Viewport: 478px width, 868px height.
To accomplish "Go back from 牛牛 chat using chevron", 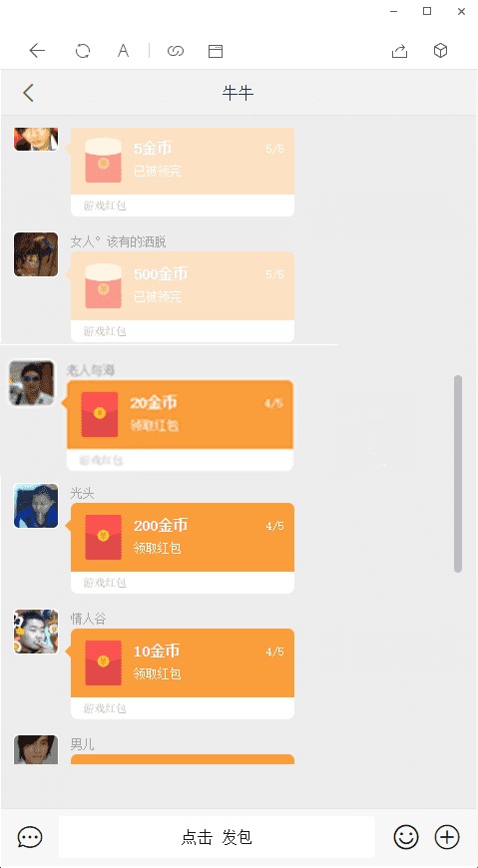I will coord(28,93).
